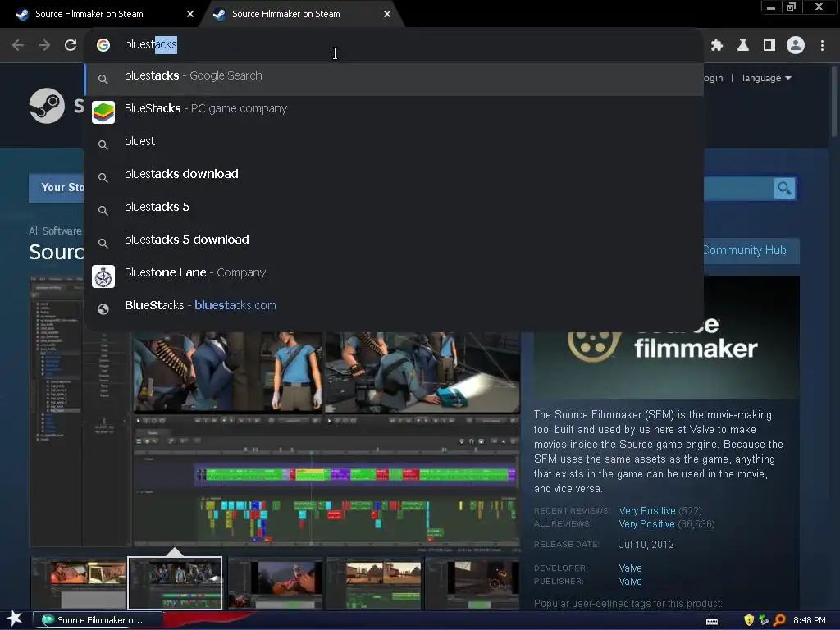Pick 'bluestacks 5 download' suggestion
840x630 pixels.
click(394, 243)
